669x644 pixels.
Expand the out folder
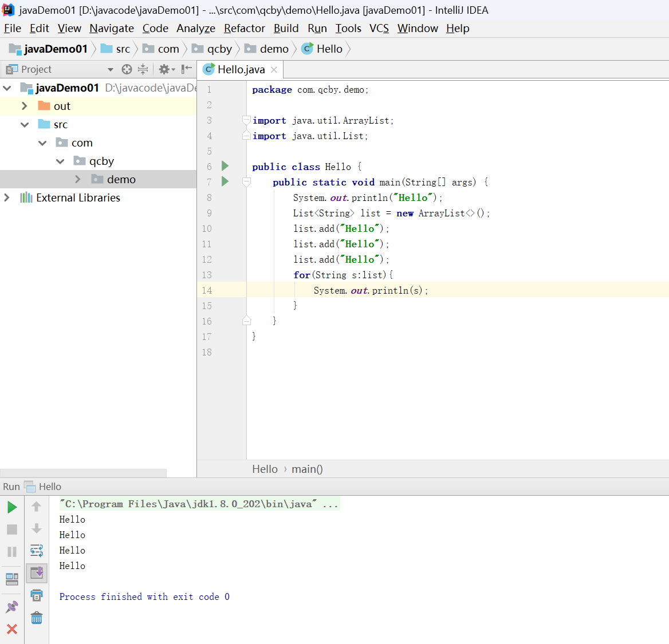click(25, 106)
